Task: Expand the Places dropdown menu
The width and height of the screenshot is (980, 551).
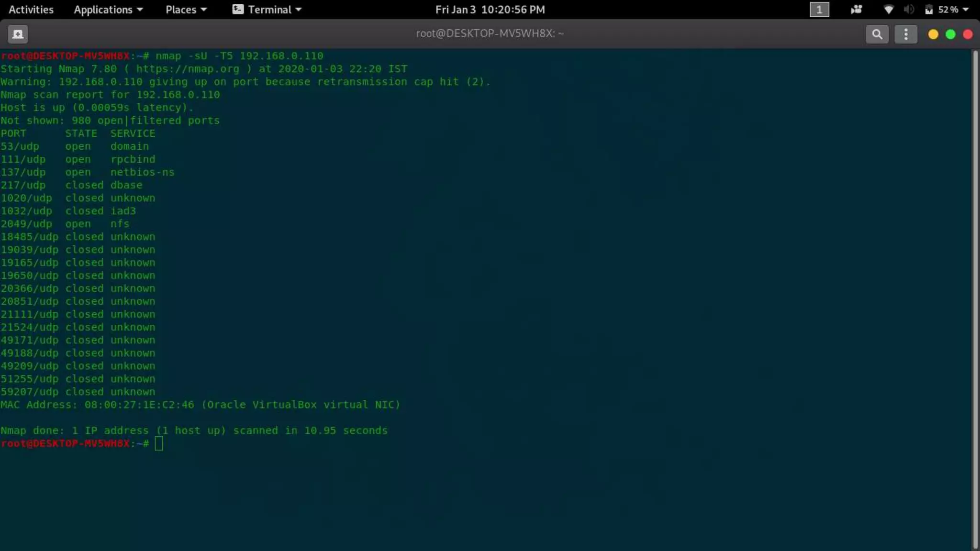Action: click(186, 10)
